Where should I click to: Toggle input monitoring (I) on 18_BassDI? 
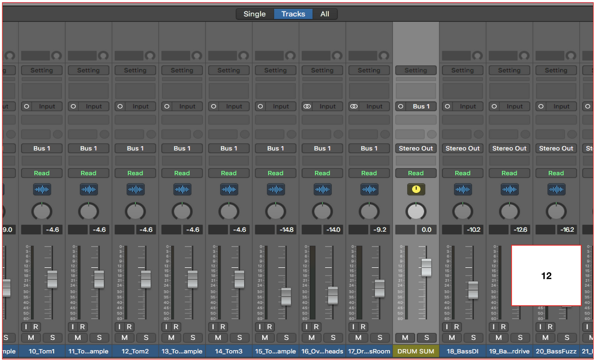447,327
